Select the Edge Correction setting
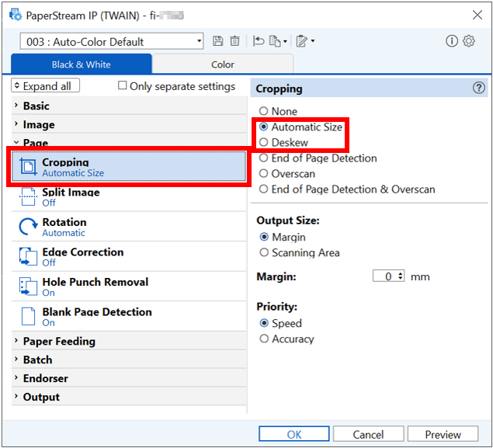This screenshot has height=448, width=493. 129,256
